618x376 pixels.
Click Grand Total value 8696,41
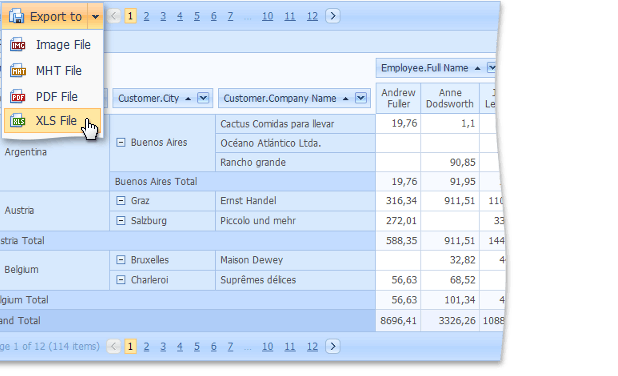click(398, 321)
